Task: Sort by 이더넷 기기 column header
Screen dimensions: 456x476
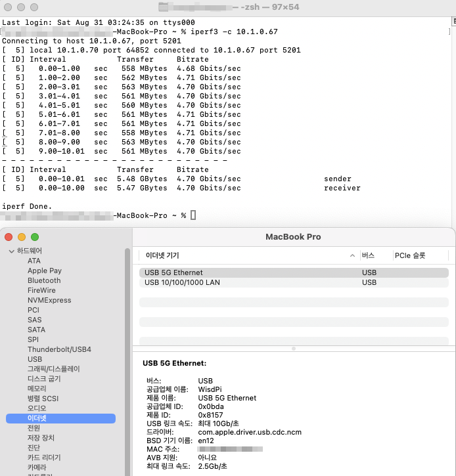Action: [162, 255]
